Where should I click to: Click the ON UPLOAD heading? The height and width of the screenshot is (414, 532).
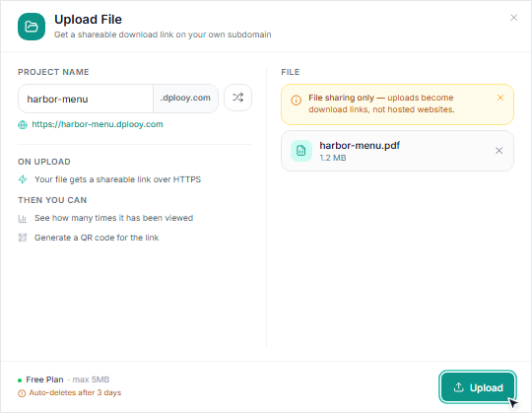point(44,162)
